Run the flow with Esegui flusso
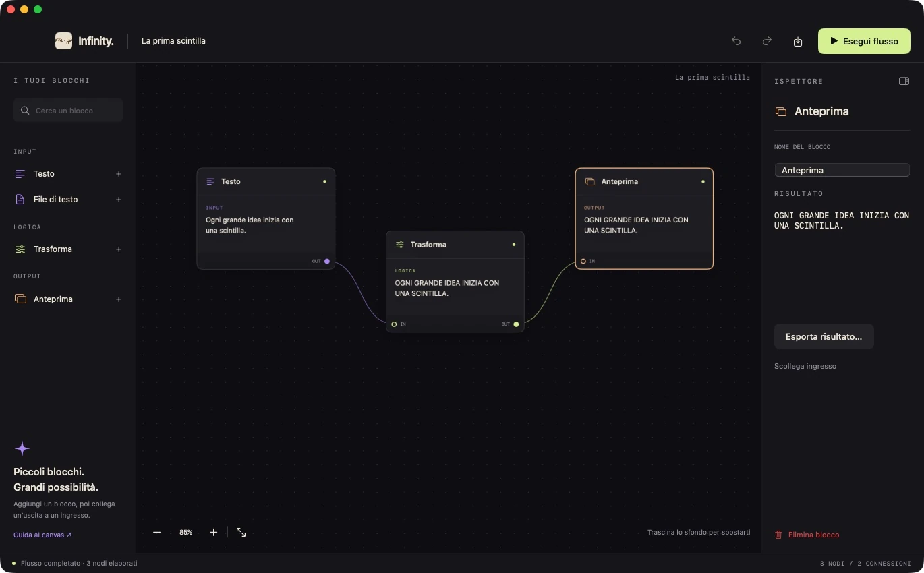Viewport: 924px width, 573px height. [x=864, y=41]
